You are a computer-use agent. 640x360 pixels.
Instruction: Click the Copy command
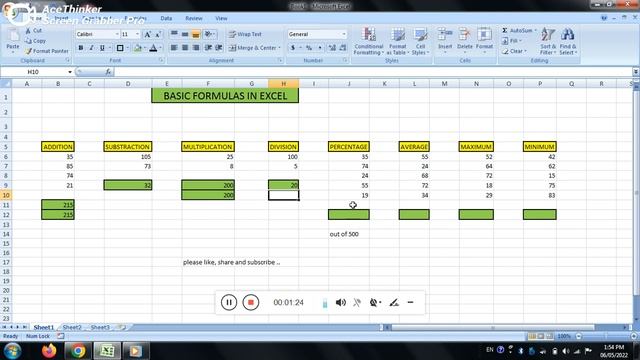point(36,41)
